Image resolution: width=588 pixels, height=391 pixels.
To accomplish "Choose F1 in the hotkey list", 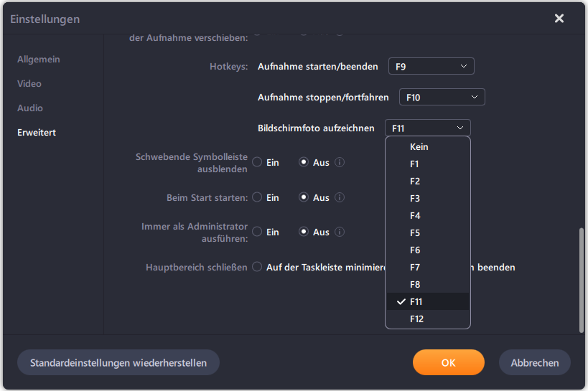I will (427, 164).
